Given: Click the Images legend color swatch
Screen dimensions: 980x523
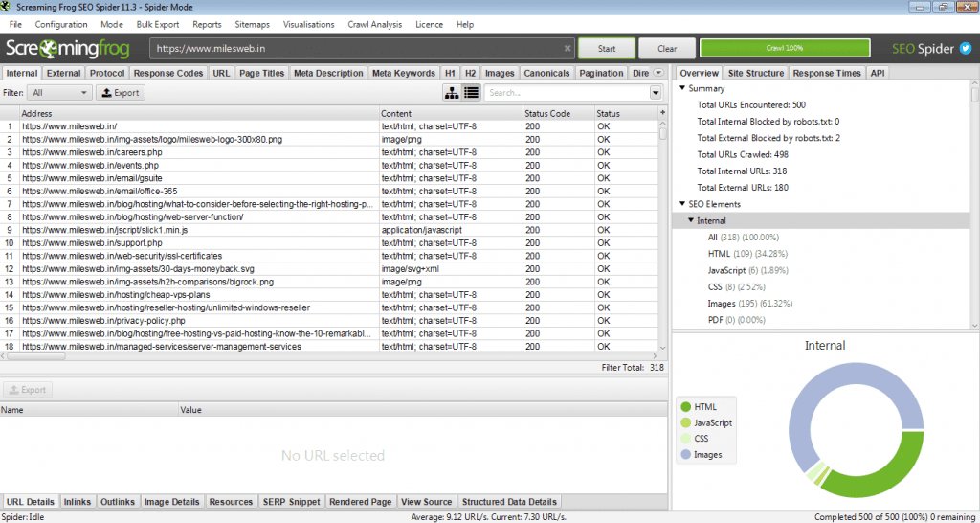Looking at the screenshot, I should click(685, 455).
